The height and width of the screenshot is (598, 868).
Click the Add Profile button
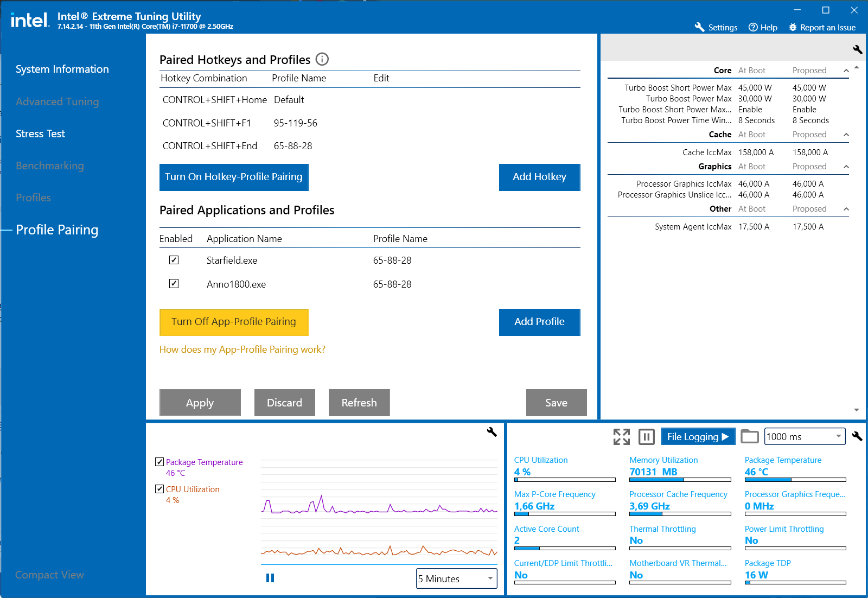[539, 322]
